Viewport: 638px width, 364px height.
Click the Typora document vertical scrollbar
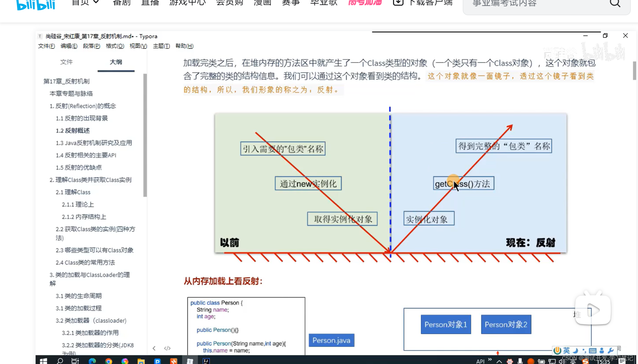[634, 71]
